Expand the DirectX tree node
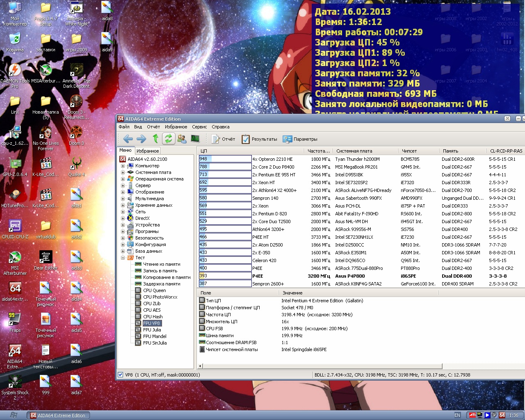The width and height of the screenshot is (525, 420). 123,218
